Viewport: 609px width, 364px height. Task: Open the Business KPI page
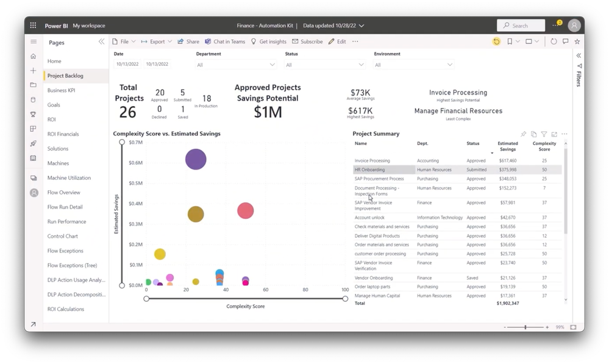[x=62, y=90]
